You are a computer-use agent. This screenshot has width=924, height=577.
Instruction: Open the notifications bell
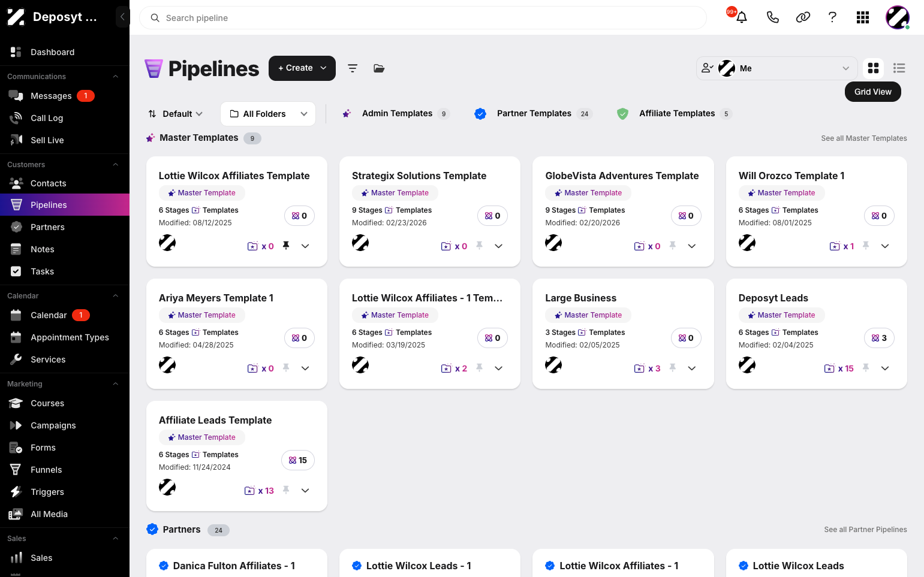[x=741, y=17]
